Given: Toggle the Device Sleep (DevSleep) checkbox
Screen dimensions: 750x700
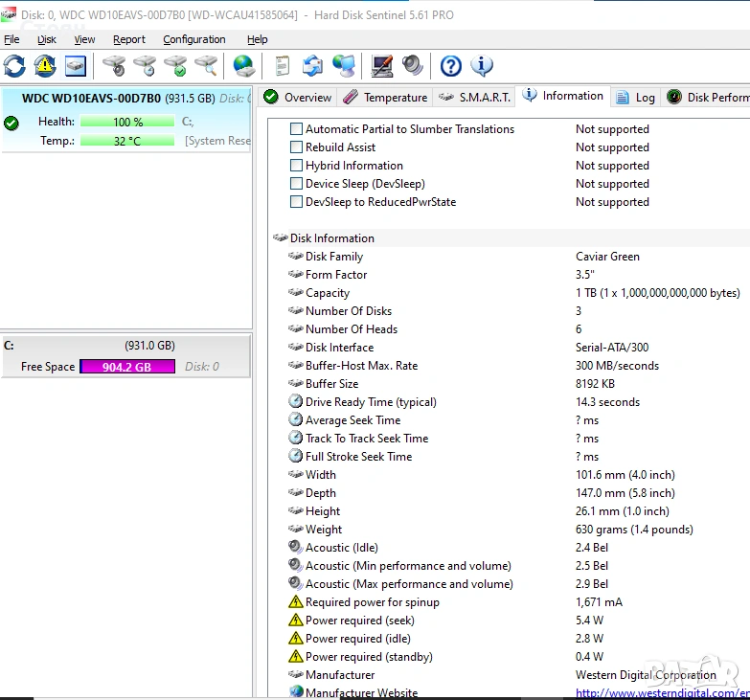Looking at the screenshot, I should (297, 184).
